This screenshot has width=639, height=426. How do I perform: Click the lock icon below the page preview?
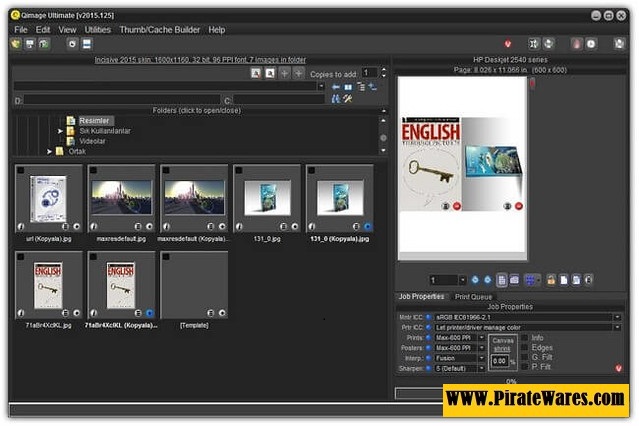[x=551, y=280]
